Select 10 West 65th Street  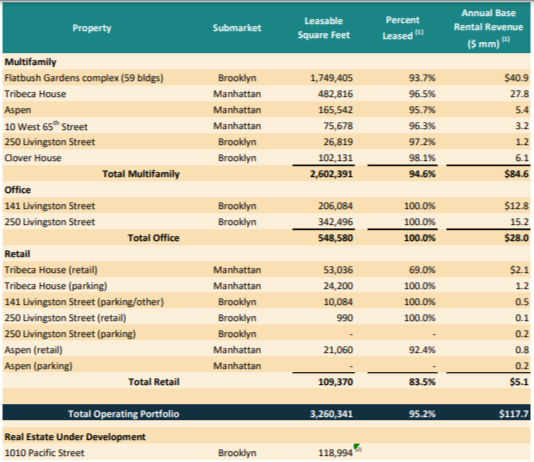[46, 126]
